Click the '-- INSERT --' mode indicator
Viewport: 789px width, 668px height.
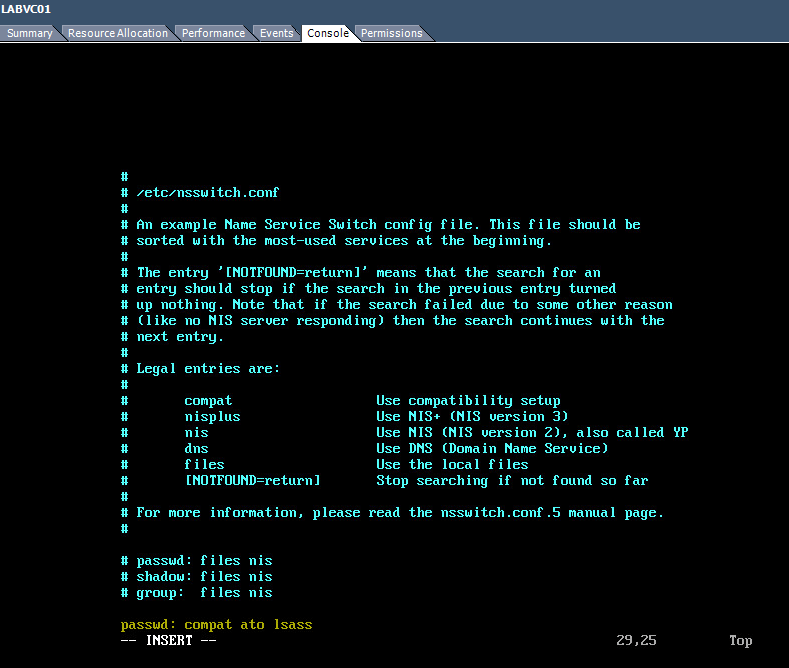tap(169, 640)
